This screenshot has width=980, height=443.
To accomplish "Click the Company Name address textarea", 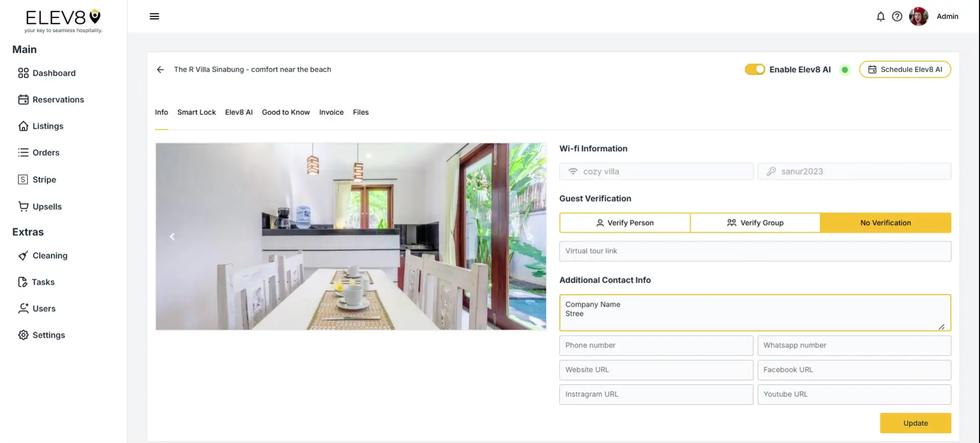I will pos(755,313).
